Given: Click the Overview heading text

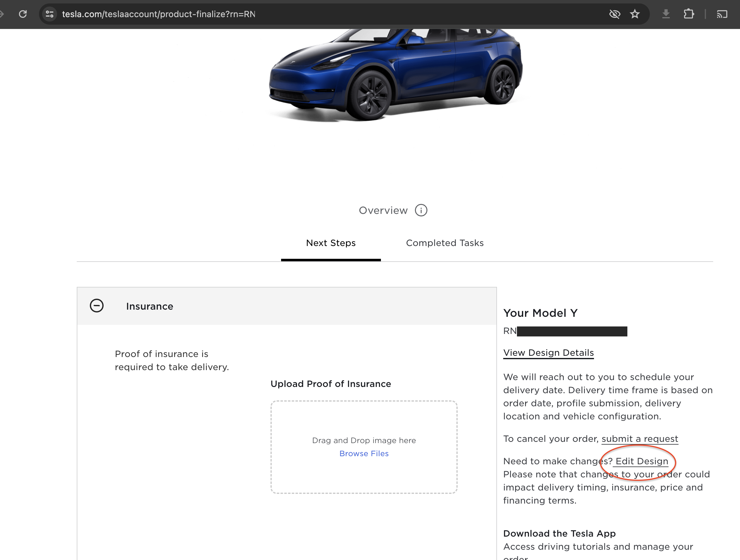Looking at the screenshot, I should (x=383, y=210).
